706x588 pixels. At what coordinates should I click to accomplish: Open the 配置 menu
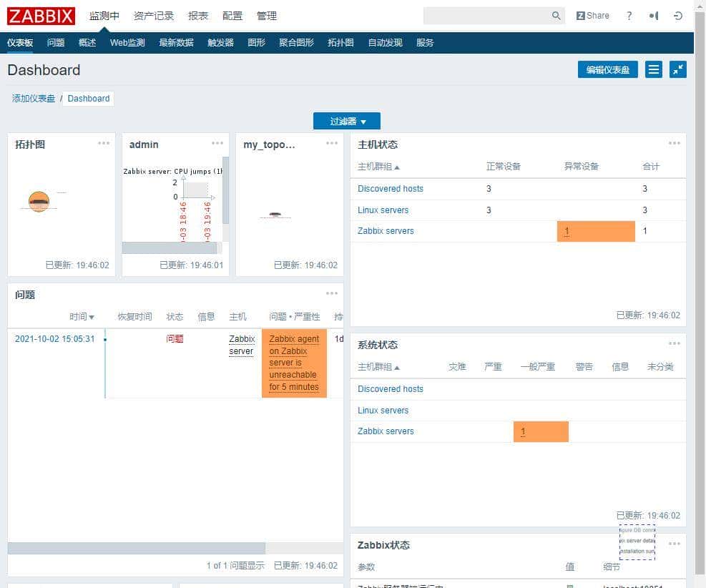point(232,15)
